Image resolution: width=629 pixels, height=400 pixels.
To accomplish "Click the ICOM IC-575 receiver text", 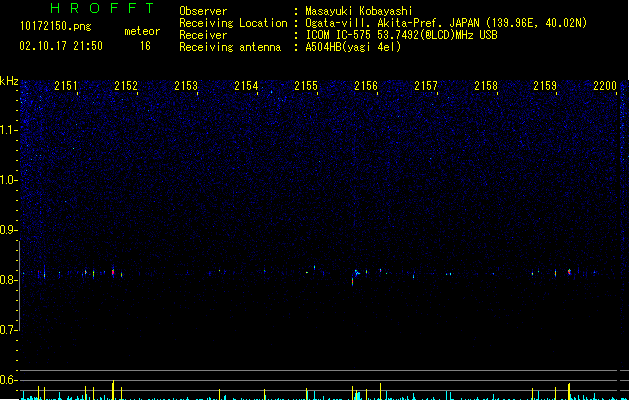I will (401, 35).
